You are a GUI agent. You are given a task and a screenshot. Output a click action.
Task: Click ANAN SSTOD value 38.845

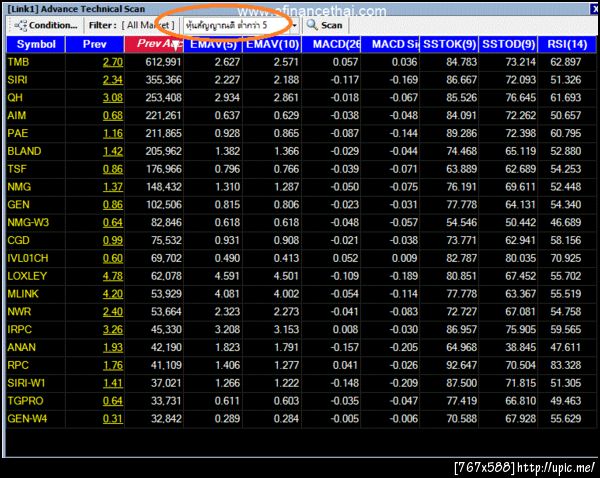coord(520,347)
